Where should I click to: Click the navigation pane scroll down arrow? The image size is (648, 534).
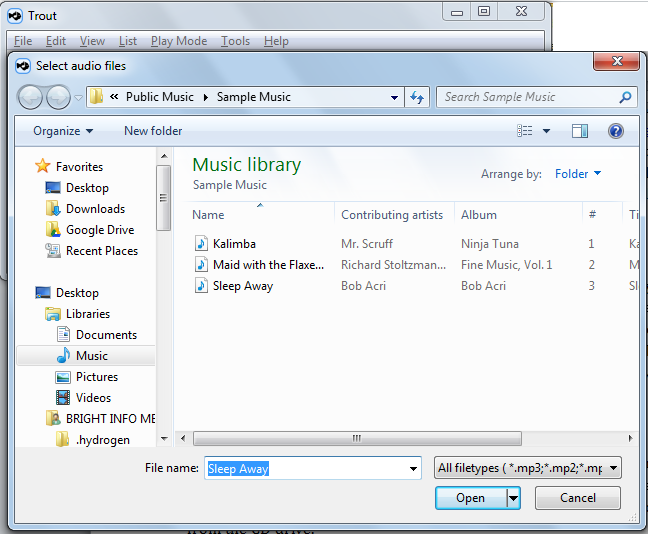[x=164, y=439]
